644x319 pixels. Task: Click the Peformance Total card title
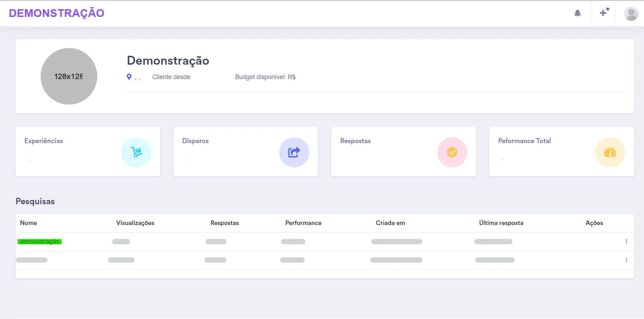point(525,141)
